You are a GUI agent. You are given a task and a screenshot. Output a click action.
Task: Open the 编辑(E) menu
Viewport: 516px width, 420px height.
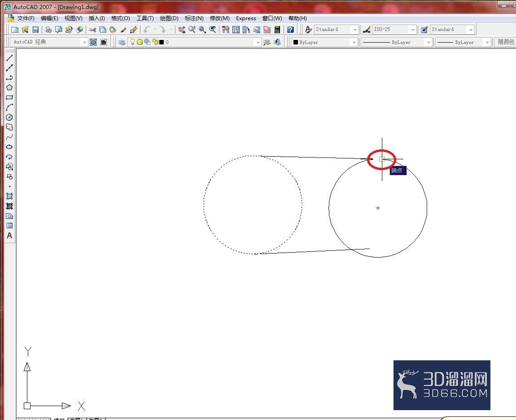pos(49,18)
